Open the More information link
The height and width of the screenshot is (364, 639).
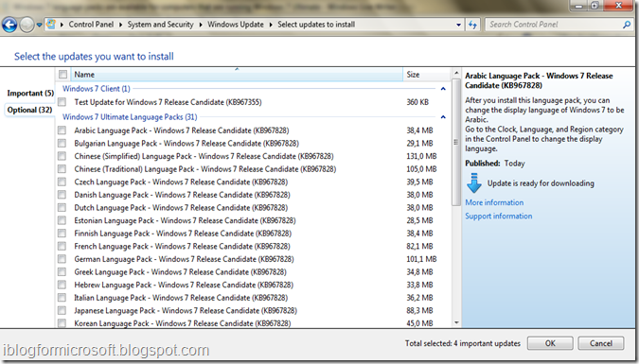point(494,202)
